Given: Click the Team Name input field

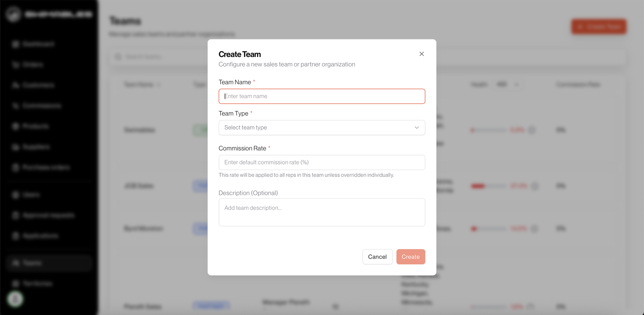Looking at the screenshot, I should (322, 96).
